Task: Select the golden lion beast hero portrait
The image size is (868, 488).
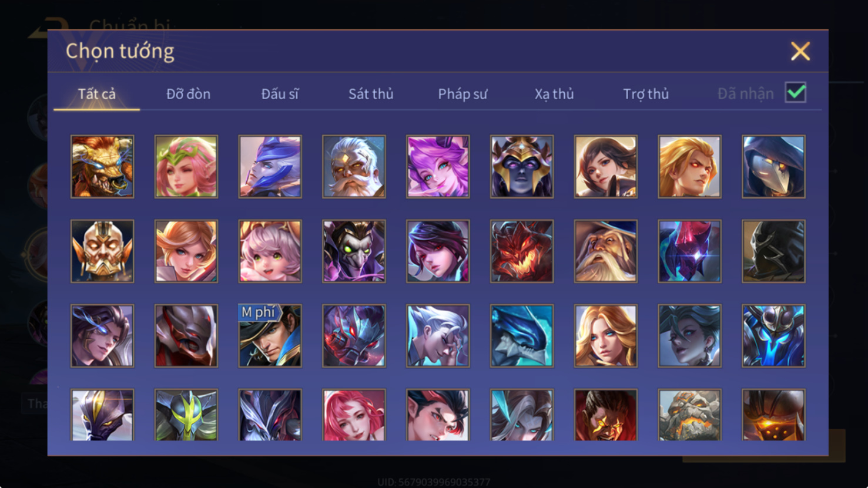Action: pos(102,167)
